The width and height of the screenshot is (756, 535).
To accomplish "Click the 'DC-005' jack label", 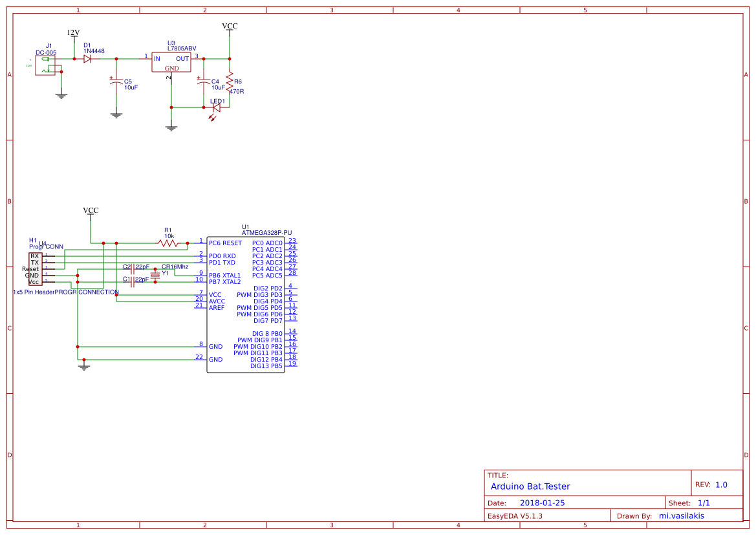I will pos(46,53).
